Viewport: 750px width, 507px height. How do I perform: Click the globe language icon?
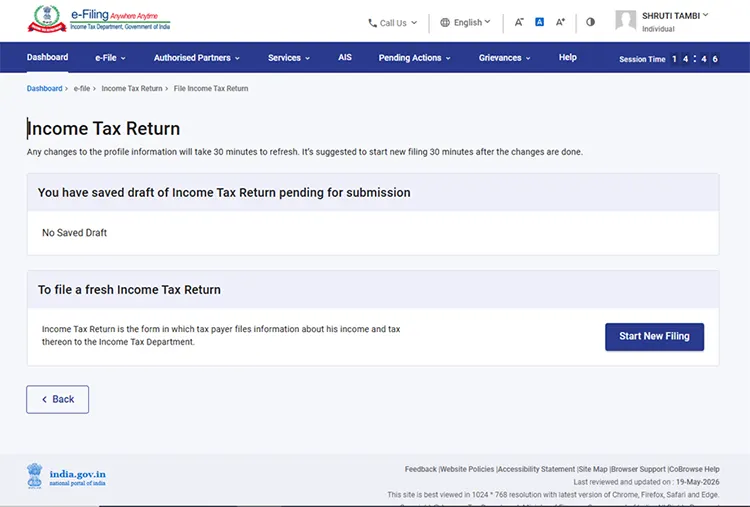coord(445,22)
